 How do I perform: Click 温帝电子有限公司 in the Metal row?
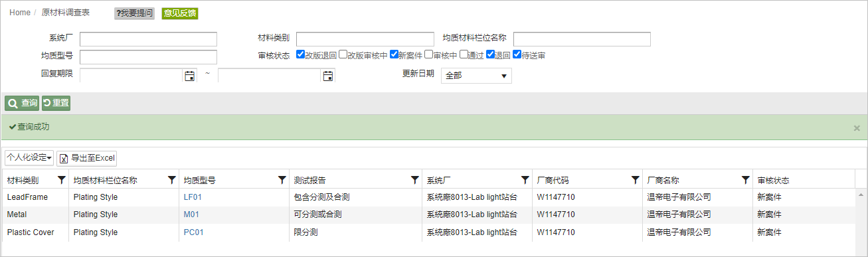click(x=679, y=214)
